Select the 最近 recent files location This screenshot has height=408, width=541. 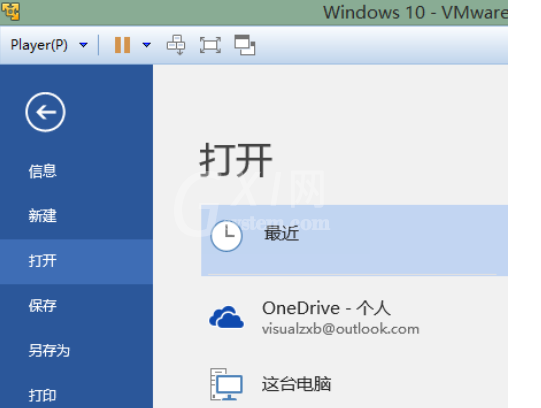point(354,240)
